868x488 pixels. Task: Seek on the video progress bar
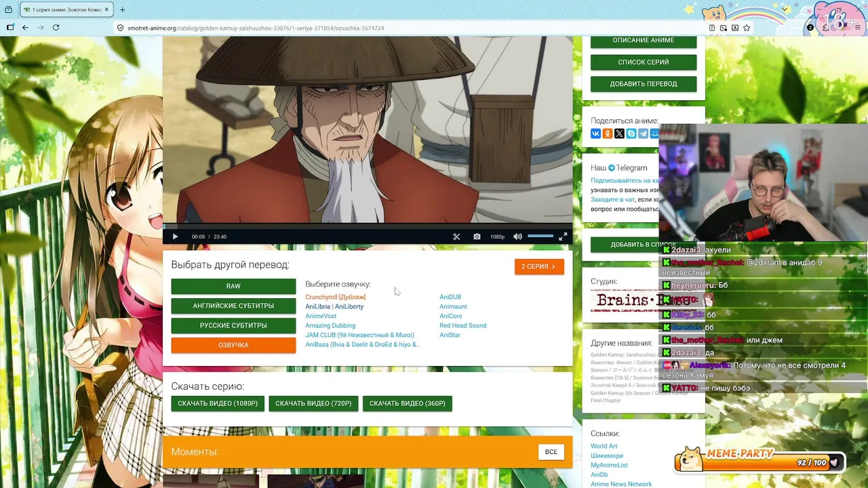(x=368, y=227)
